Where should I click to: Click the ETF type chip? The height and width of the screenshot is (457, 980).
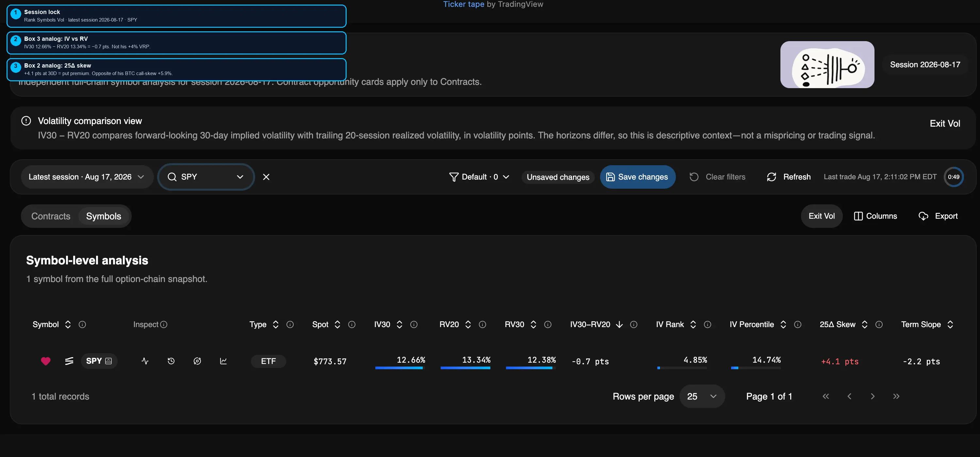click(x=268, y=361)
